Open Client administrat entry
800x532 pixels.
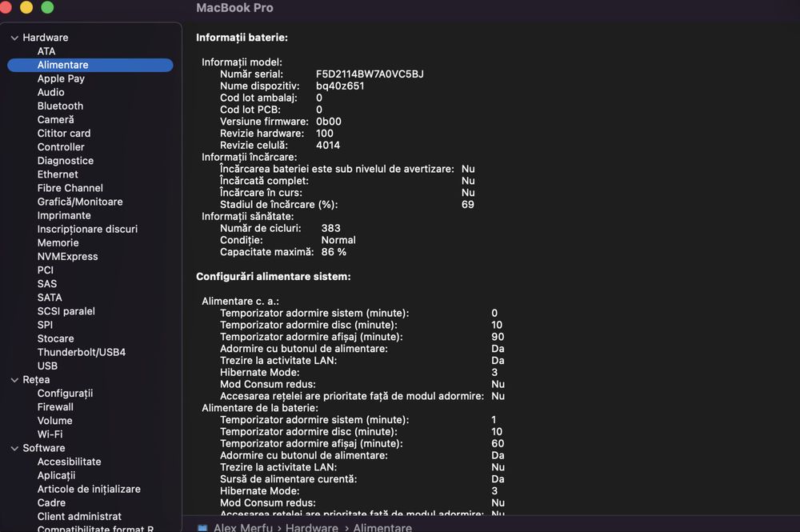click(79, 516)
